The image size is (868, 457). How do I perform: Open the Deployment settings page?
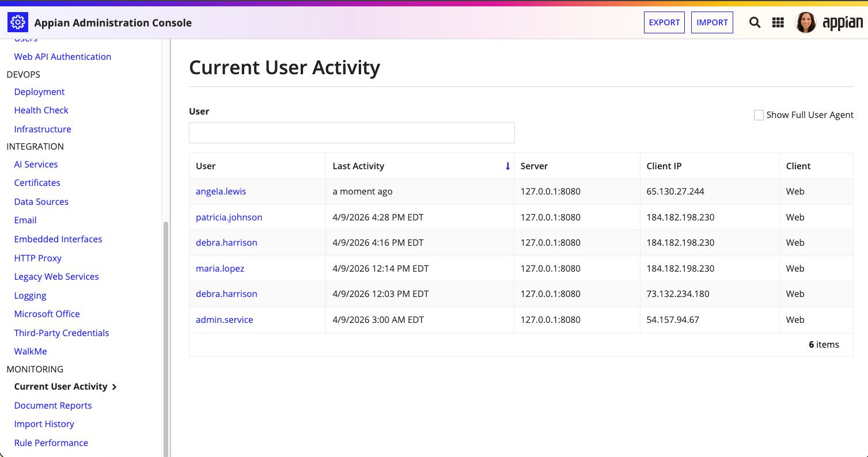pyautogui.click(x=39, y=92)
